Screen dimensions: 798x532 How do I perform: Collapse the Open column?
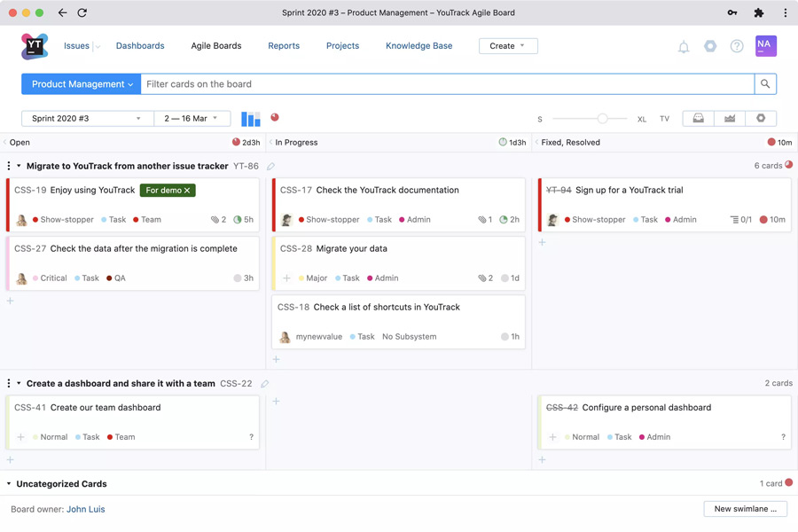tap(4, 143)
